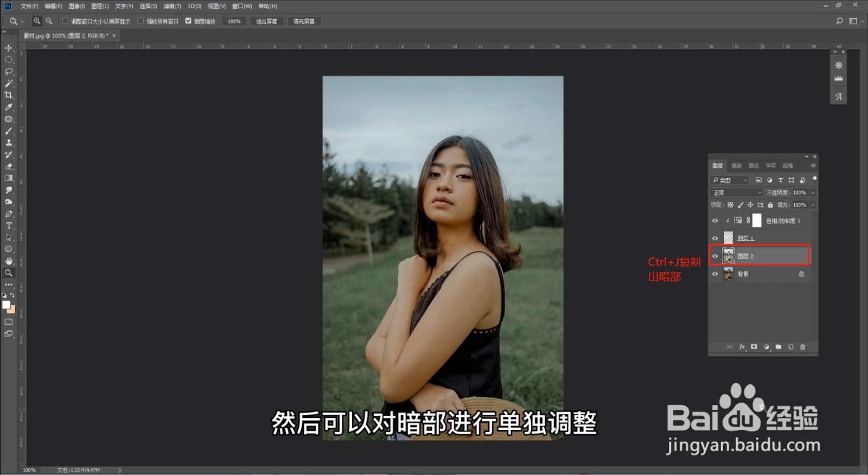Viewport: 868px width, 475px height.
Task: Select the Hand tool
Action: click(9, 261)
